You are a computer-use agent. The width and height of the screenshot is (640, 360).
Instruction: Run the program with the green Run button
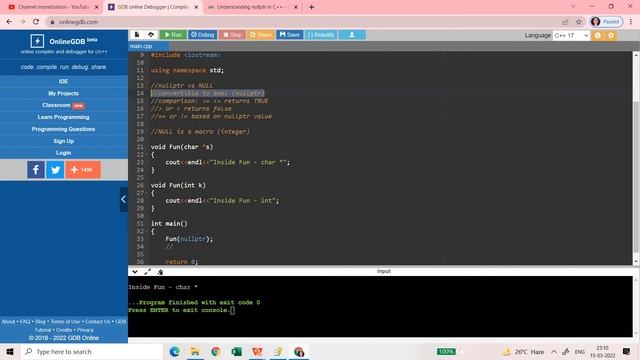[x=173, y=35]
